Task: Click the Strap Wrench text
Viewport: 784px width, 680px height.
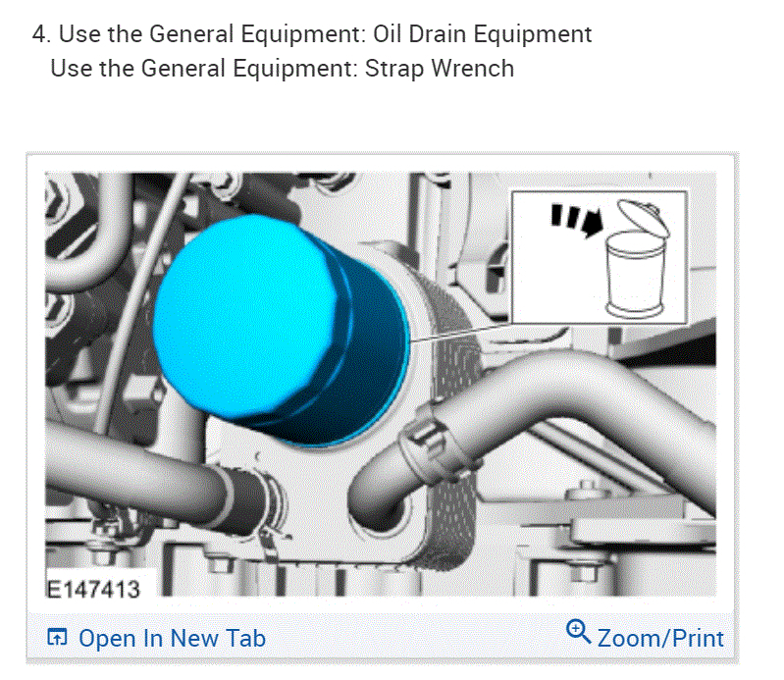Action: point(439,68)
